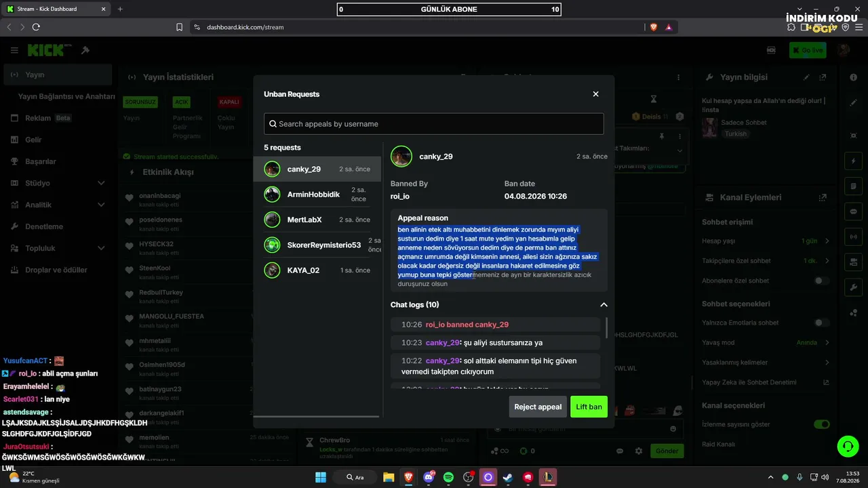Reject the appeal from canky_29
Image resolution: width=868 pixels, height=488 pixels.
coord(538,407)
